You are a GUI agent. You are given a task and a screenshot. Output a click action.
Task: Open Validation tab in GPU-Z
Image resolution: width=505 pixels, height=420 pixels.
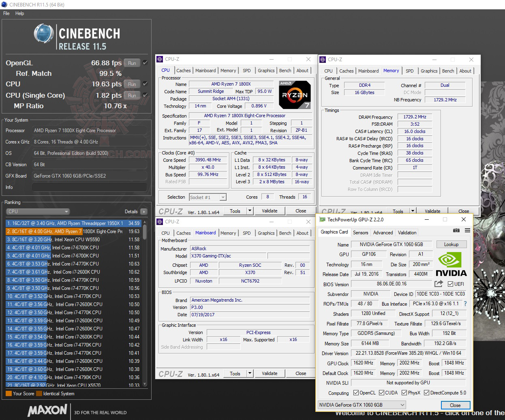point(407,233)
